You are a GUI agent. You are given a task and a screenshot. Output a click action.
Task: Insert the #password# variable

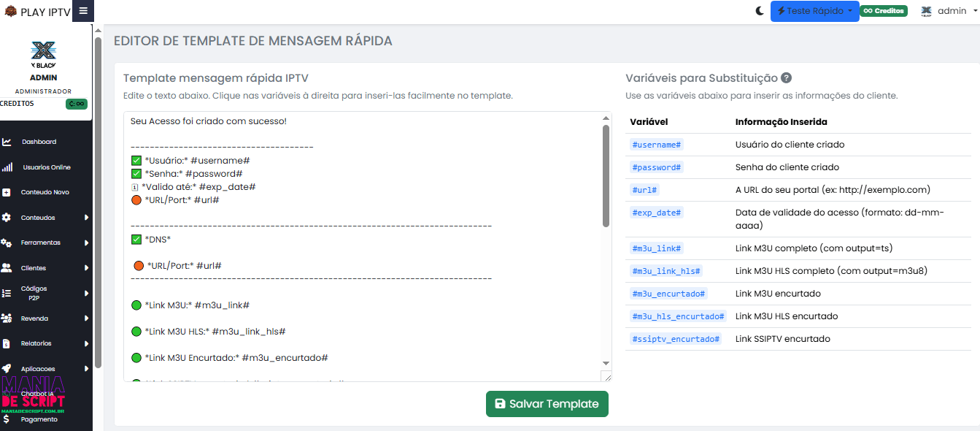pyautogui.click(x=656, y=167)
